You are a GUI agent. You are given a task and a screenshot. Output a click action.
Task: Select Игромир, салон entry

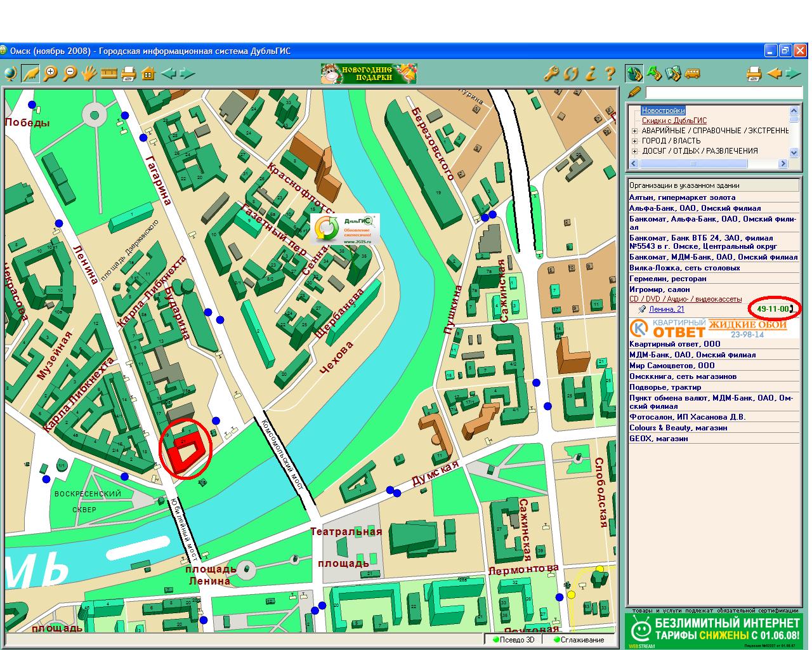[714, 289]
